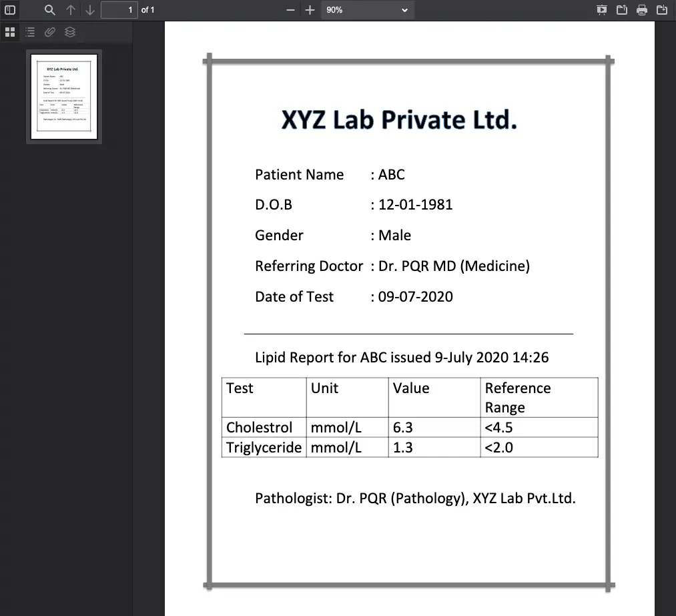Go to the previous page
676x616 pixels.
click(x=71, y=9)
